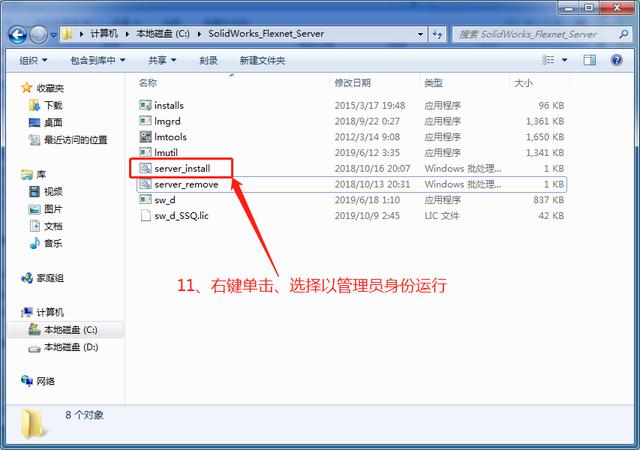Open 计算机 in the navigation pane
This screenshot has width=640, height=450.
(x=50, y=312)
